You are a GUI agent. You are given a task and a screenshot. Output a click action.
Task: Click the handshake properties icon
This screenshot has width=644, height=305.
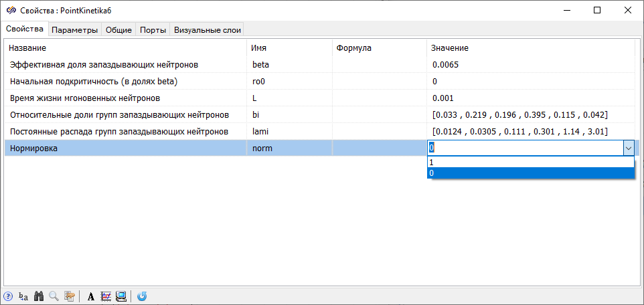tap(69, 296)
